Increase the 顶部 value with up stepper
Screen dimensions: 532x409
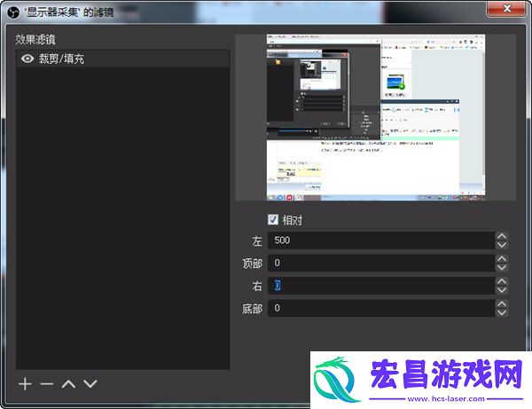502,258
